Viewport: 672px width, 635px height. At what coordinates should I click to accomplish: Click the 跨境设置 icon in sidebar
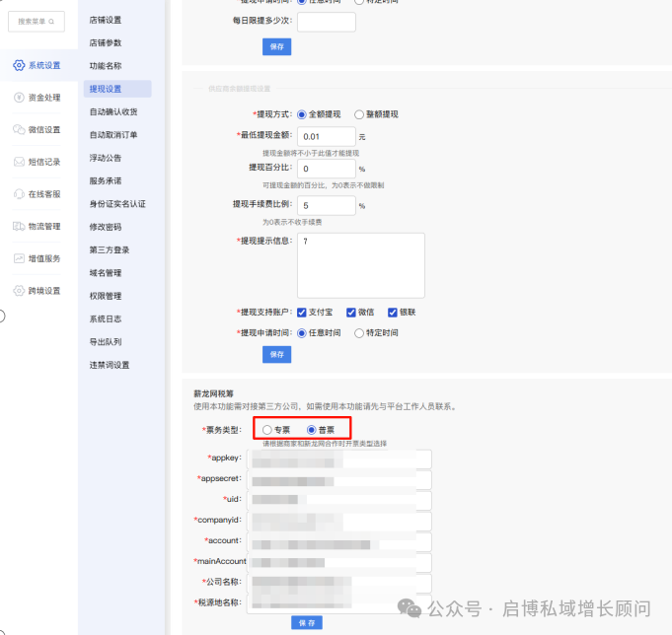point(19,291)
